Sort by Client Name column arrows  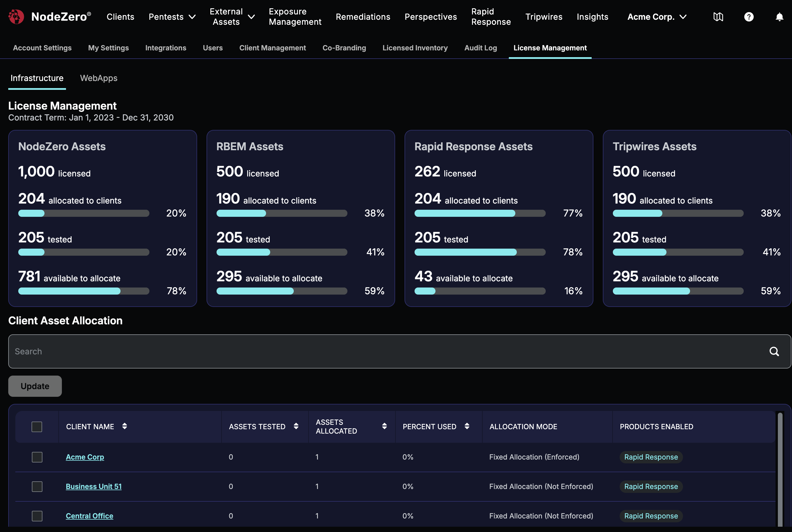pyautogui.click(x=125, y=426)
